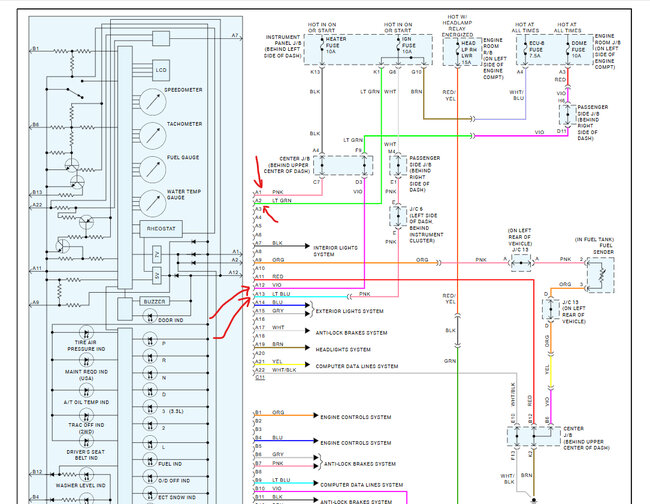The height and width of the screenshot is (504, 650).
Task: Select the ECU-B FUSE 7.5A symbol
Action: click(526, 49)
